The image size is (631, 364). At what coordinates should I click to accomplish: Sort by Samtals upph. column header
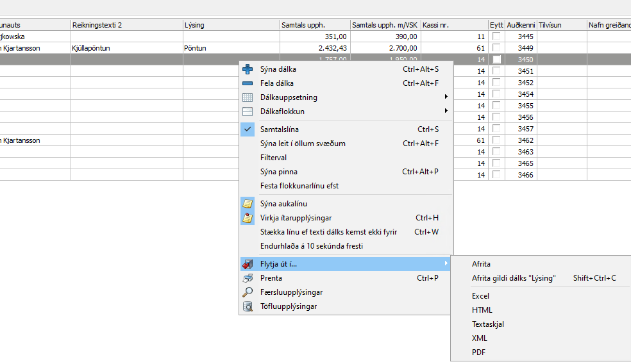click(315, 25)
